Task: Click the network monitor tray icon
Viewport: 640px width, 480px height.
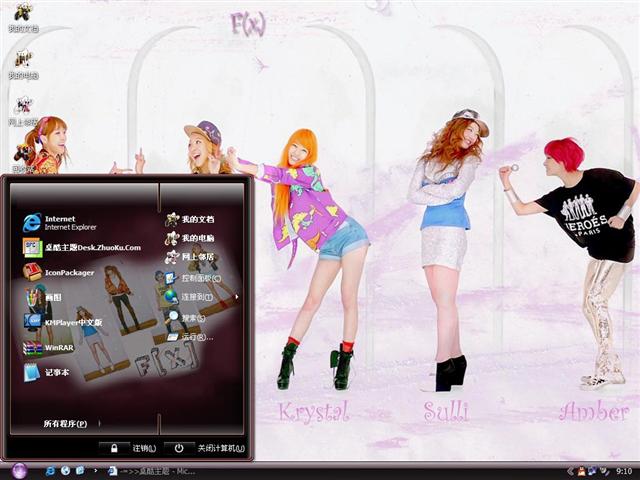Action: (x=592, y=471)
